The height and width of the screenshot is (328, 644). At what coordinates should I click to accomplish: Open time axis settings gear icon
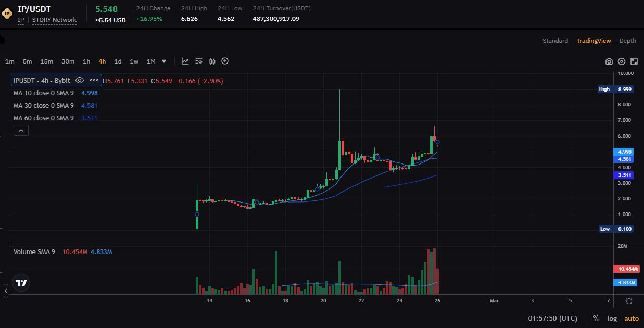tap(629, 301)
